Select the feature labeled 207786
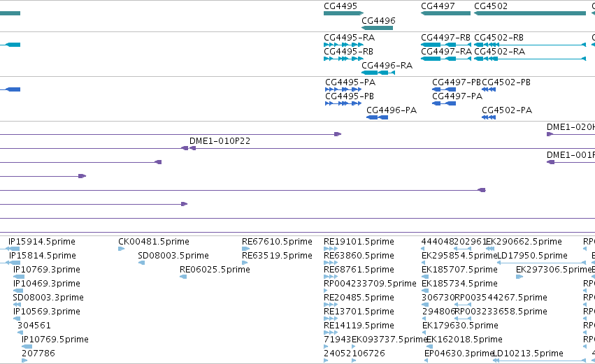Viewport: 595px width, 364px height. coord(38,354)
